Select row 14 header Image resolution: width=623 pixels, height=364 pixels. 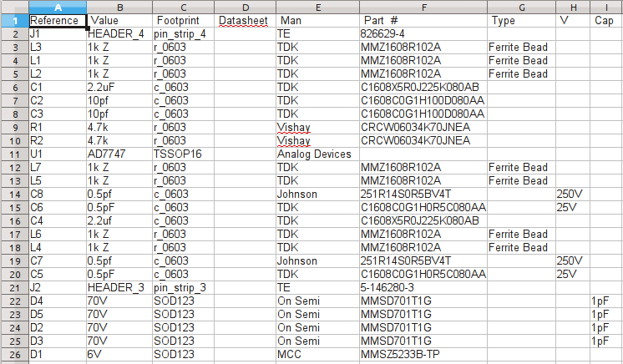click(x=14, y=195)
